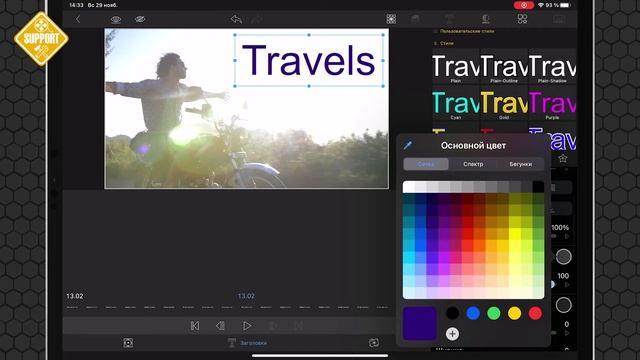The image size is (640, 360).
Task: Jump to the start of the clip
Action: point(195,326)
